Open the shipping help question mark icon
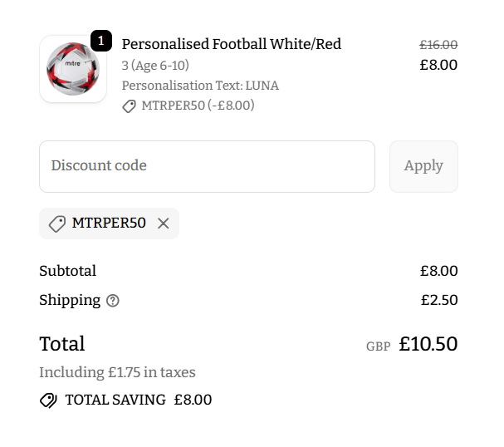 (113, 301)
